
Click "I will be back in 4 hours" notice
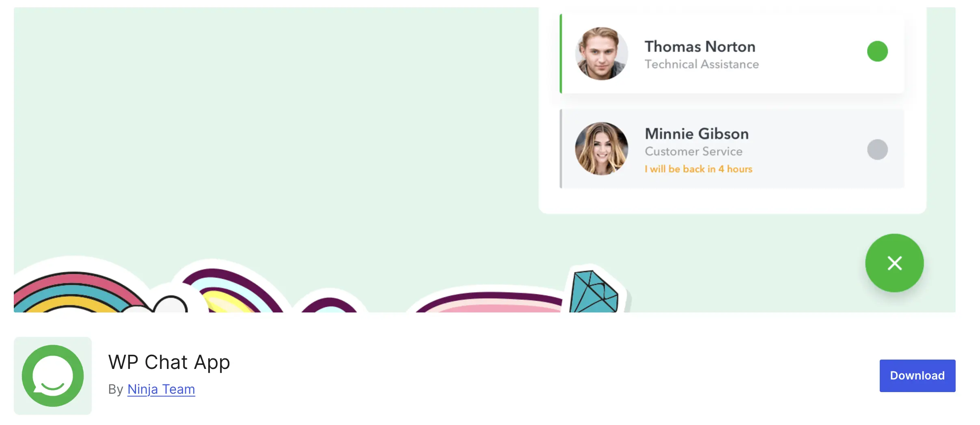click(x=698, y=169)
